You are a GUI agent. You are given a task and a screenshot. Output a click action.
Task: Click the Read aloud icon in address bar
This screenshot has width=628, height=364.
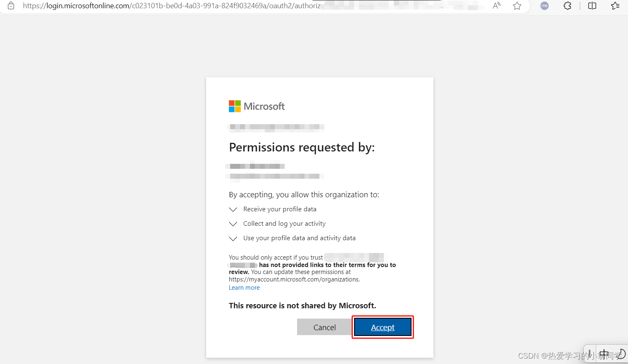coord(497,6)
